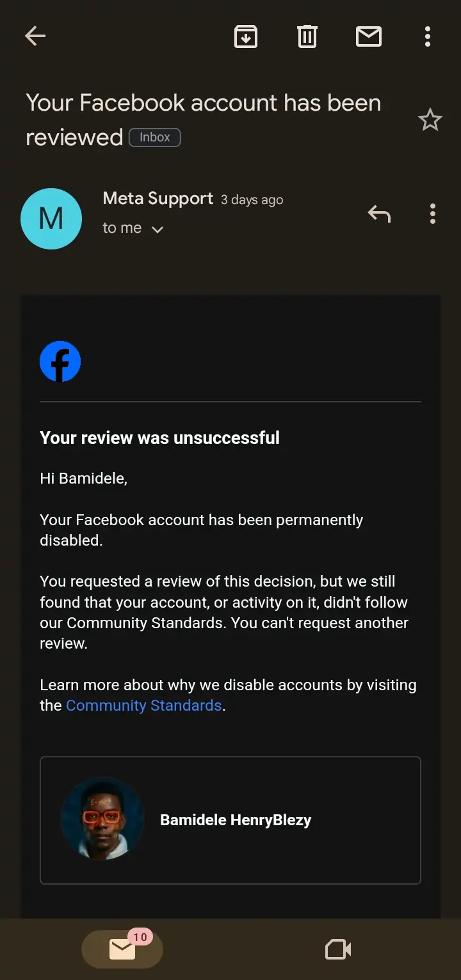
Task: Click the Inbox label chip
Action: point(155,138)
